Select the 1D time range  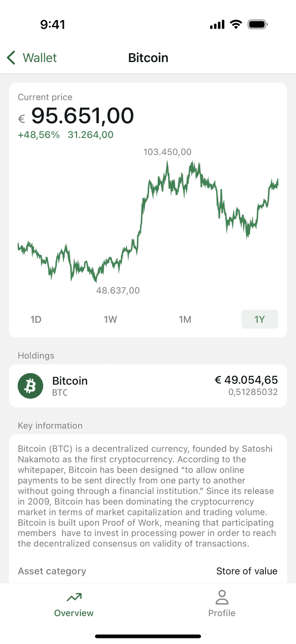tap(36, 319)
